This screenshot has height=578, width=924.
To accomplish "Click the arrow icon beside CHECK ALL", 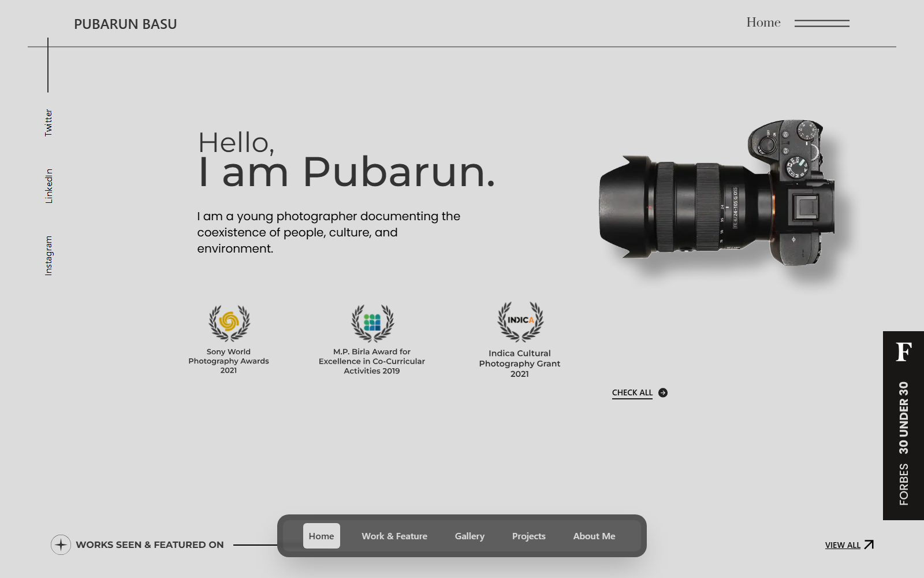I will 663,392.
